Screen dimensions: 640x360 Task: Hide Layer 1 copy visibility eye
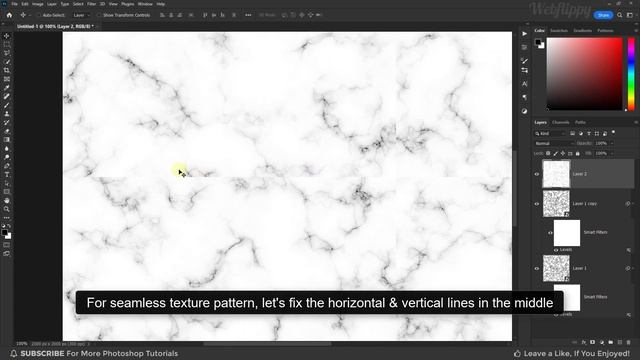(x=537, y=204)
